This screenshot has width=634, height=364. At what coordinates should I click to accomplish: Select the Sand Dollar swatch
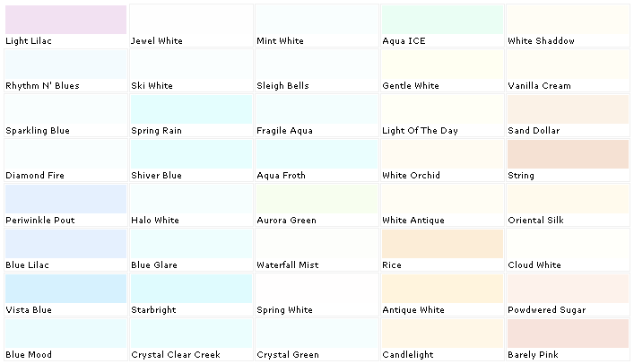(568, 109)
